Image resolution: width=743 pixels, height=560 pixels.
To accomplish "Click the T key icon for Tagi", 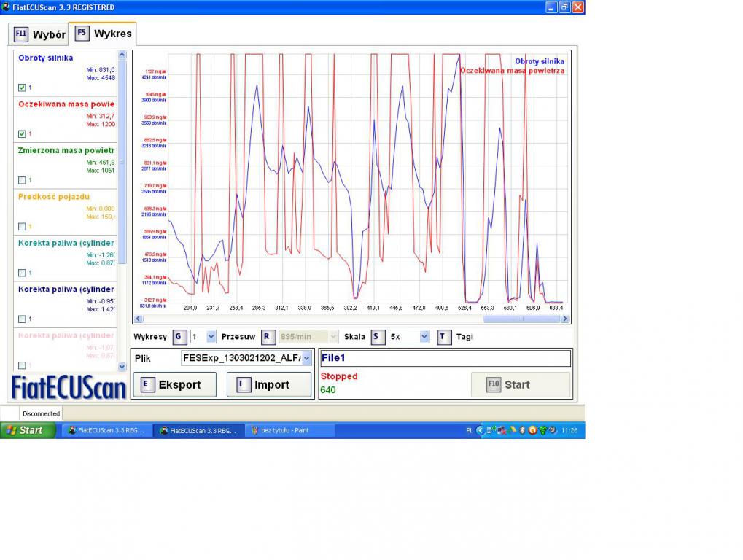I will pos(444,337).
